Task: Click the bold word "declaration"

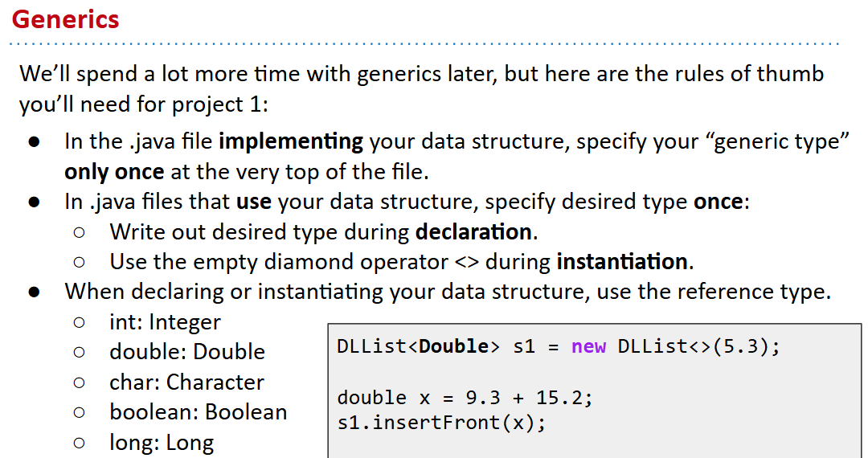Action: click(473, 232)
